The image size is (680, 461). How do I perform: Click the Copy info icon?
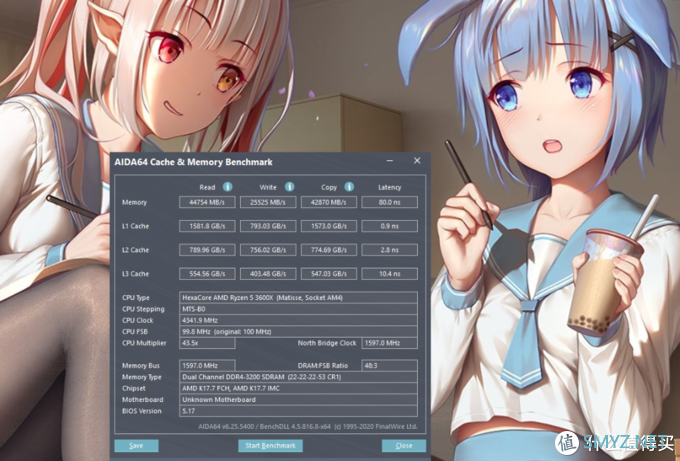[x=349, y=187]
